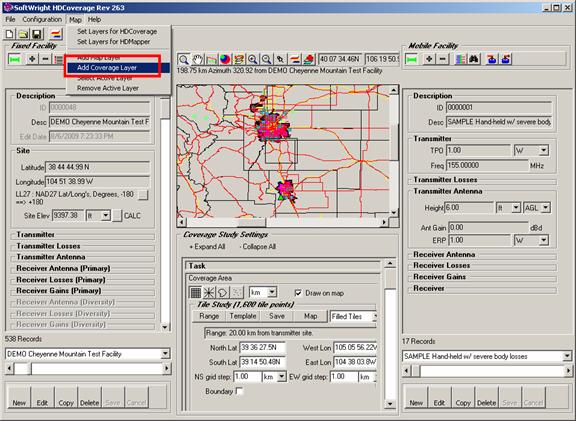Toggle the Boundary checkbox
The height and width of the screenshot is (421, 576).
[x=239, y=391]
